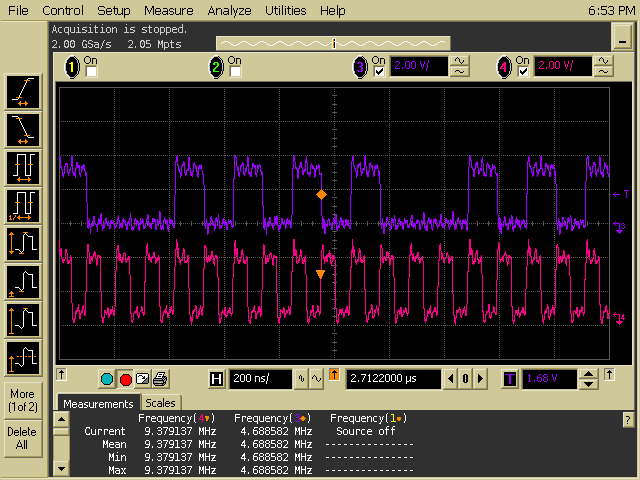Select the fall time measurement icon

point(23,130)
